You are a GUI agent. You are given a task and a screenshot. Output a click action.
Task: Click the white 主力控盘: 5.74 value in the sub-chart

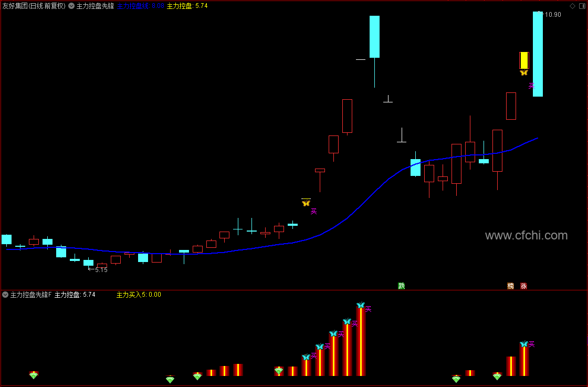pos(75,295)
